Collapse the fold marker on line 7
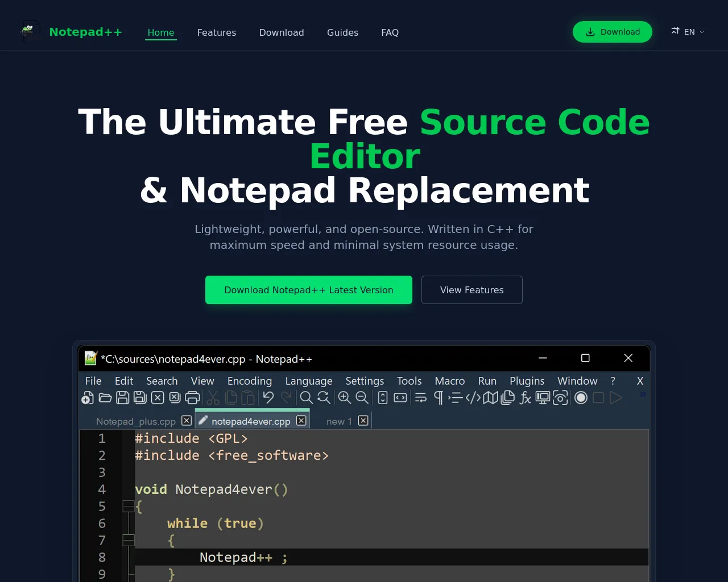The height and width of the screenshot is (582, 728). (x=129, y=541)
